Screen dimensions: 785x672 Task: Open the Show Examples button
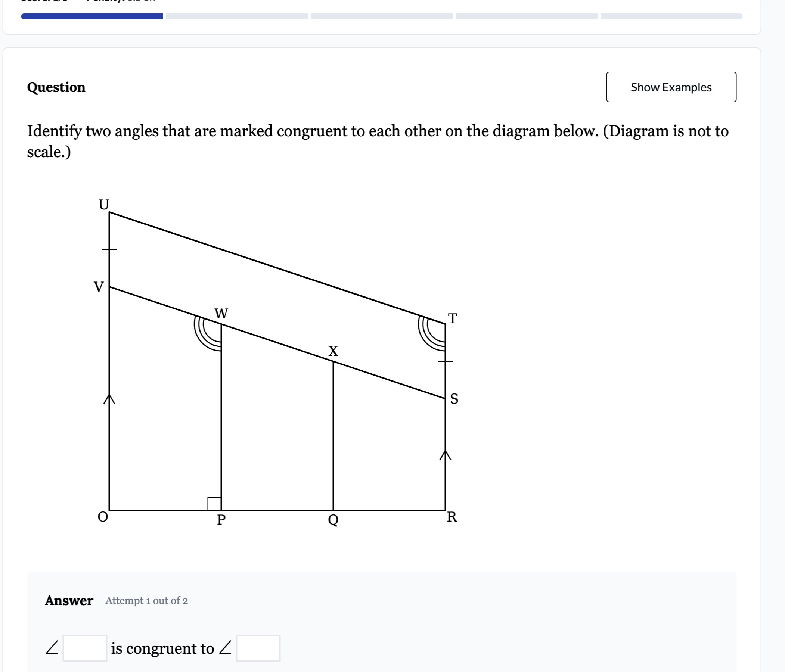671,87
